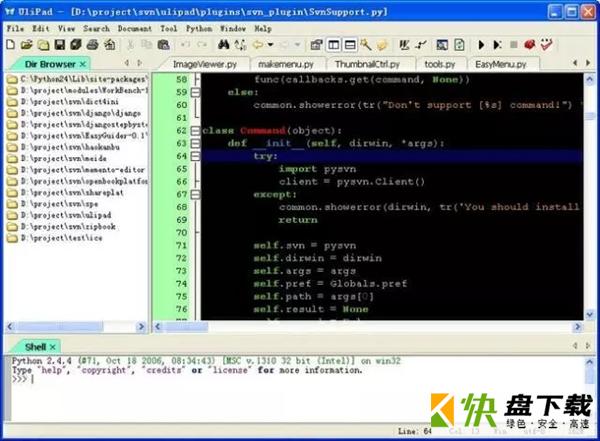The image size is (600, 441).
Task: Click line number 71 in margin
Action: [181, 245]
